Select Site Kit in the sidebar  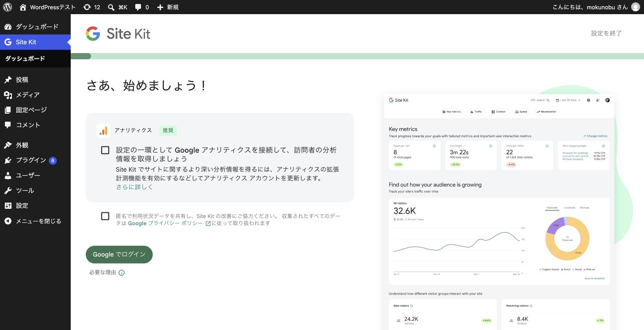(x=35, y=42)
